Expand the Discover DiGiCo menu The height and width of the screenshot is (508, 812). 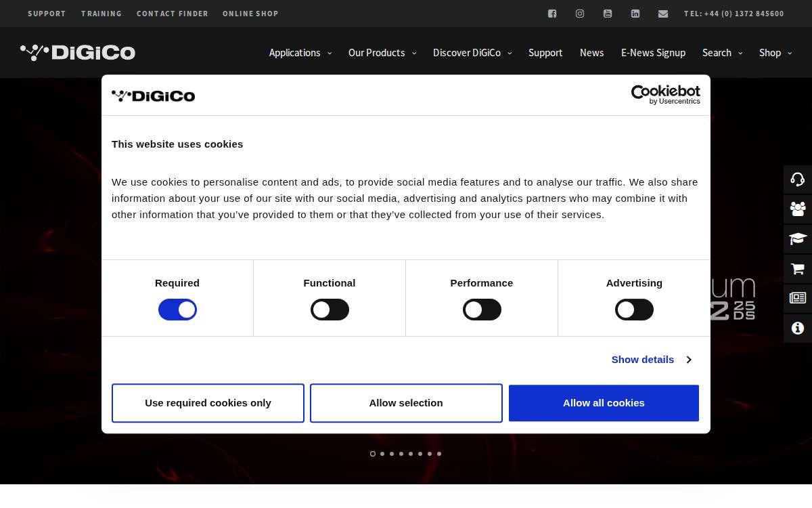[x=472, y=53]
